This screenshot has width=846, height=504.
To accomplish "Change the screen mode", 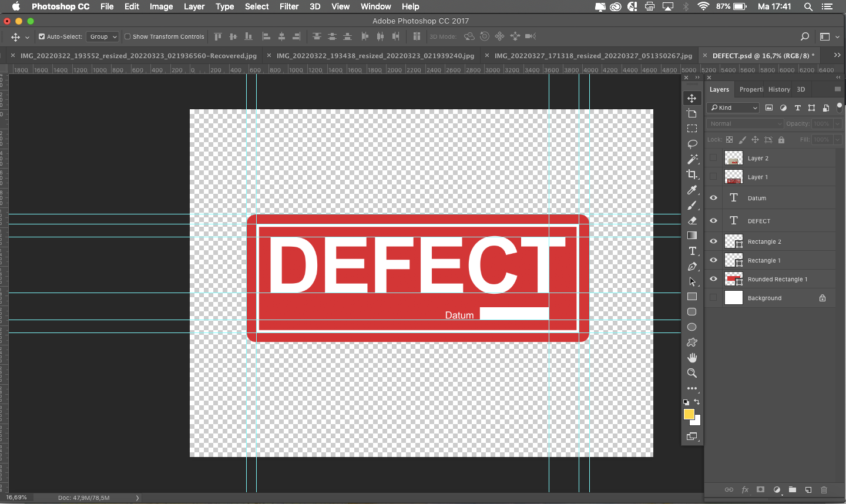I will [x=692, y=436].
